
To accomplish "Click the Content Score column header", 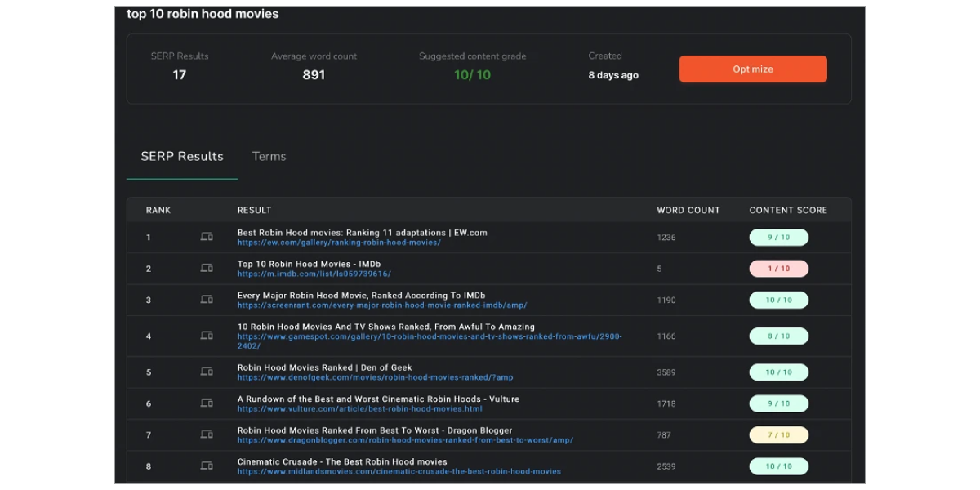I will [x=788, y=210].
